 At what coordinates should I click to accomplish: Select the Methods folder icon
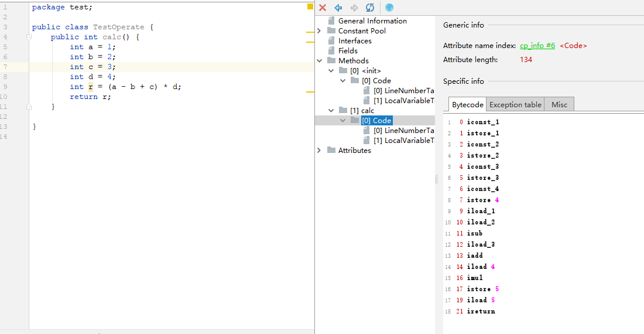click(331, 60)
